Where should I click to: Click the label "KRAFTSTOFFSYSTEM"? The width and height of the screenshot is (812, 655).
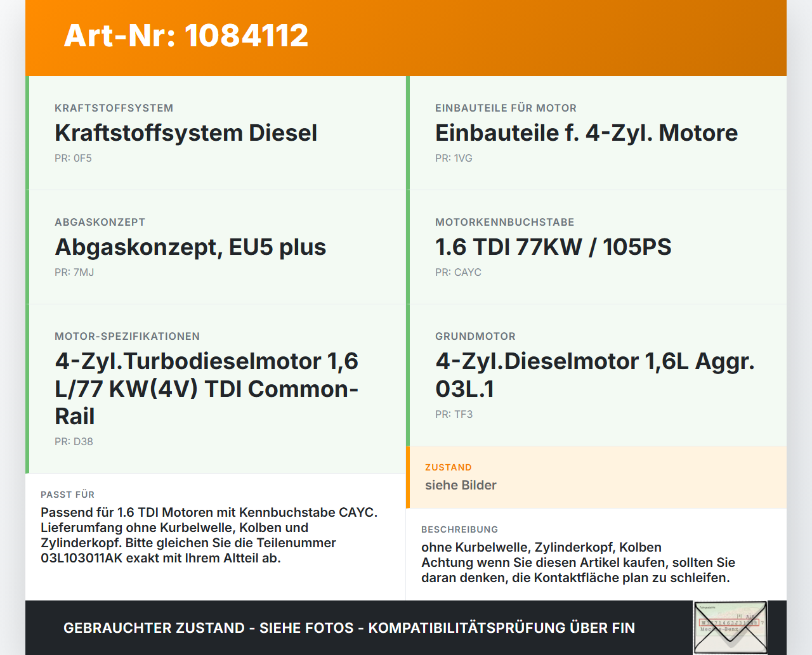click(114, 108)
